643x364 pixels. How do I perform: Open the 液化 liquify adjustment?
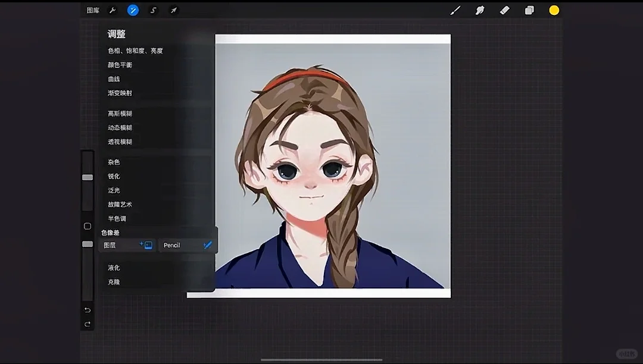[114, 268]
